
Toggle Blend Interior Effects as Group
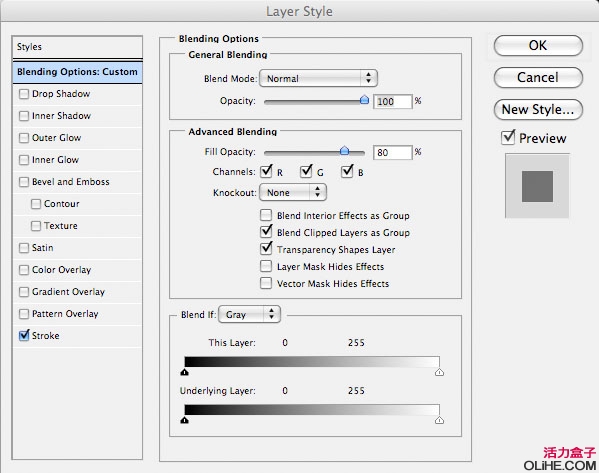[266, 215]
